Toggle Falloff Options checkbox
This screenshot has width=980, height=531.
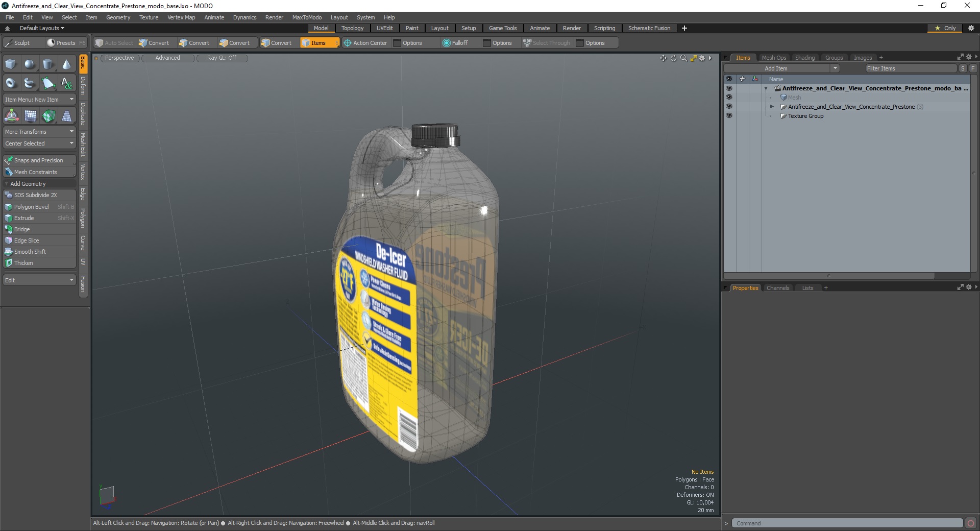(487, 43)
